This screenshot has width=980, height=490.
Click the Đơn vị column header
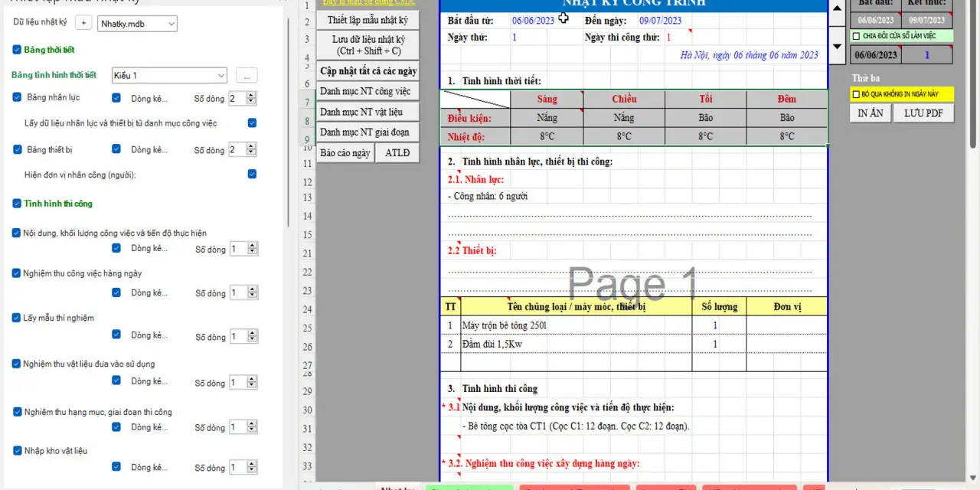[x=786, y=306]
